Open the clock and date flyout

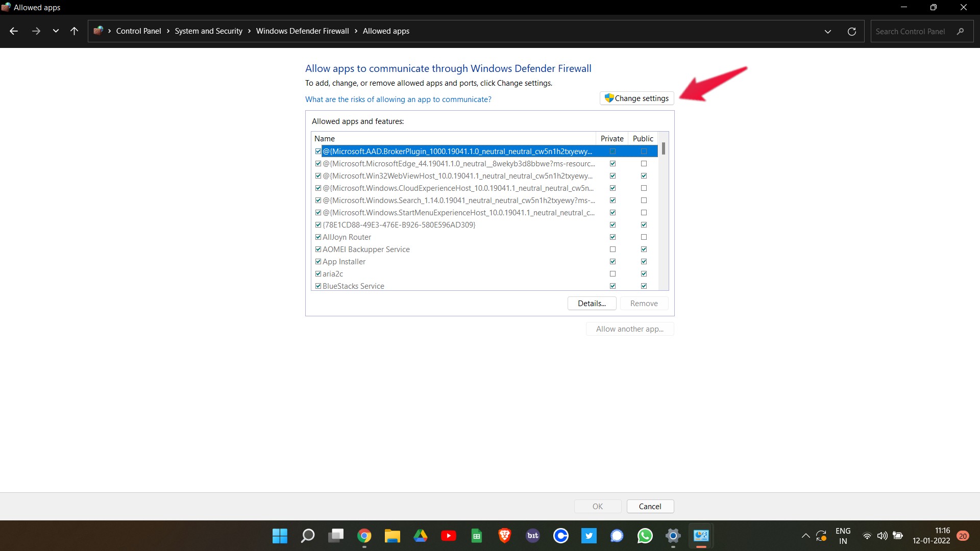[x=931, y=536]
